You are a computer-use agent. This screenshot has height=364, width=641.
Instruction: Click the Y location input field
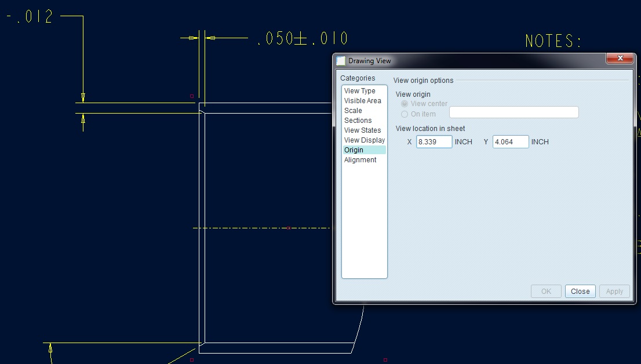[x=510, y=141]
